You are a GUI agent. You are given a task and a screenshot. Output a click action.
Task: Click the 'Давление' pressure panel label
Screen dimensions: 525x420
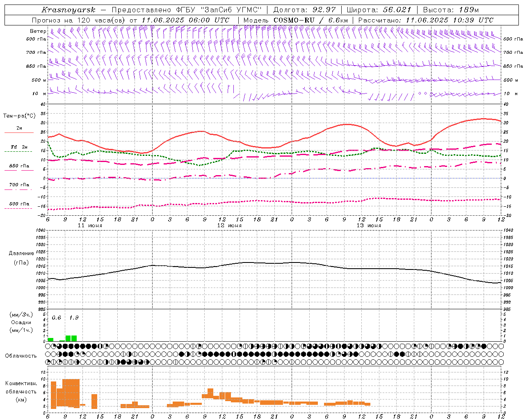[21, 253]
